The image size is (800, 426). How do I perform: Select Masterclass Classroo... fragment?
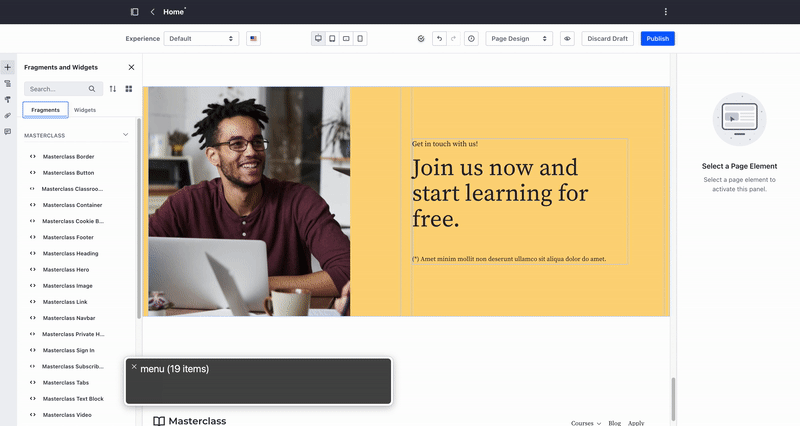72,189
